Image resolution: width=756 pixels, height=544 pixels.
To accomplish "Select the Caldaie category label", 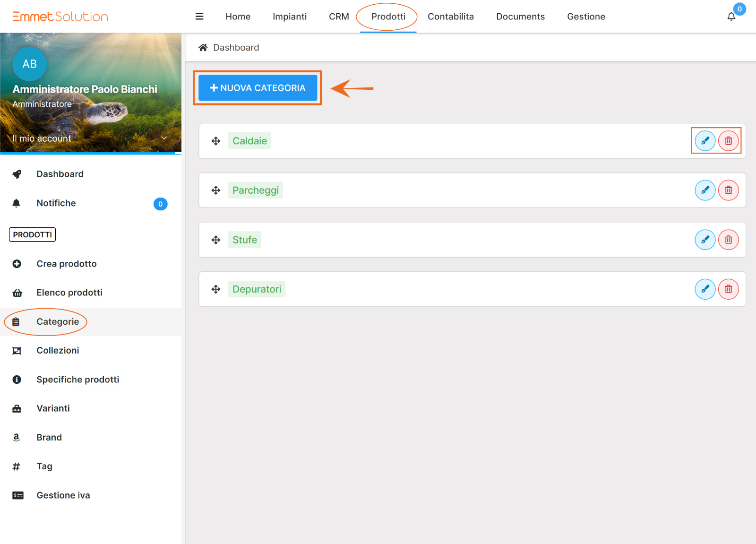I will [249, 141].
